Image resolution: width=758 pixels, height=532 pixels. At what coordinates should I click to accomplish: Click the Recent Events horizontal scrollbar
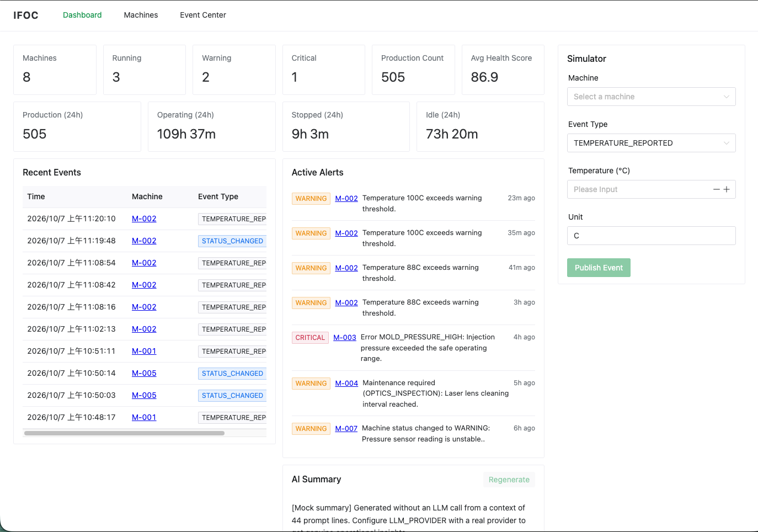click(x=124, y=433)
